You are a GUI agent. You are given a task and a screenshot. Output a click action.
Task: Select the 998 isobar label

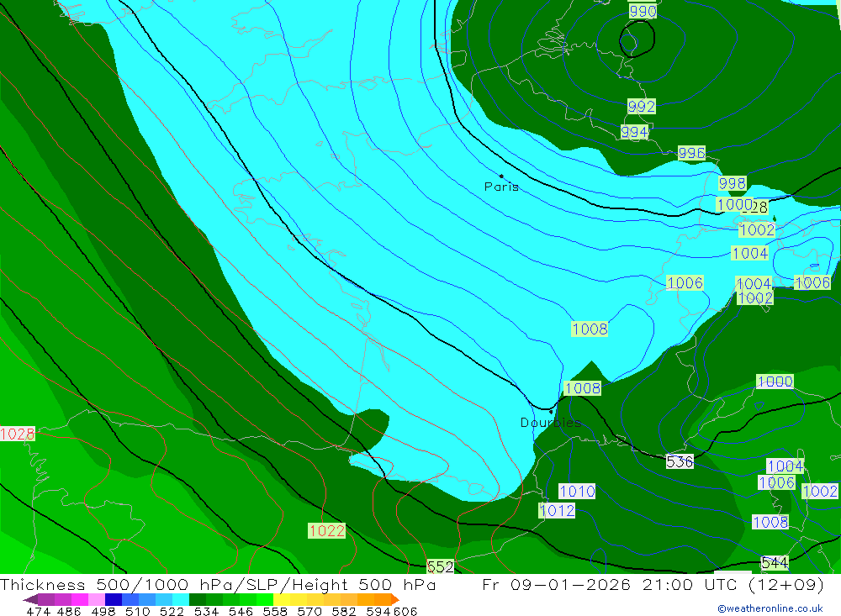pos(733,183)
